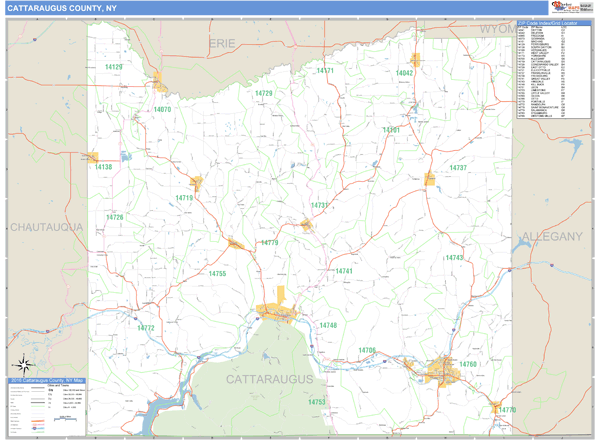Image resolution: width=600 pixels, height=440 pixels.
Task: Click the CHAUTAUQUA county label
Action: pyautogui.click(x=46, y=228)
